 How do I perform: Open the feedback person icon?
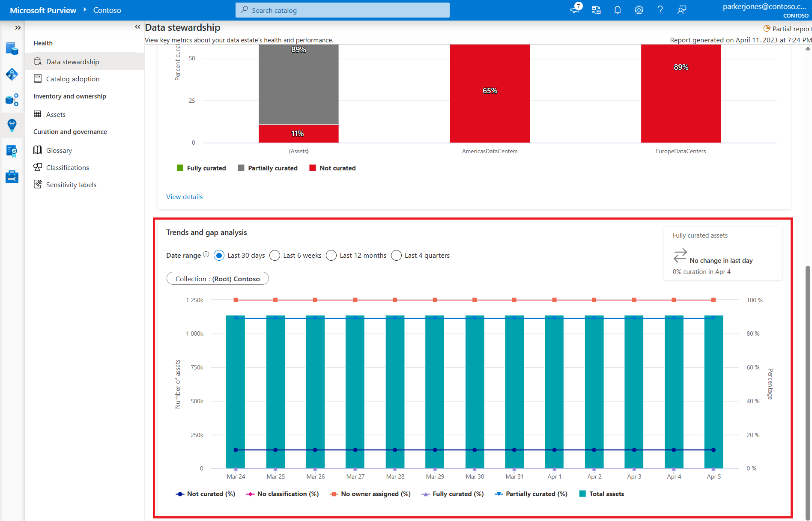click(x=682, y=10)
